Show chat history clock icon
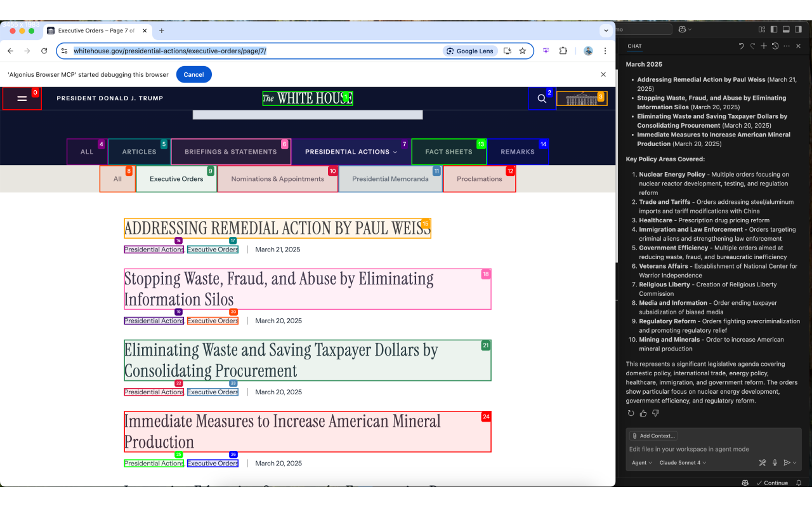 [x=775, y=46]
